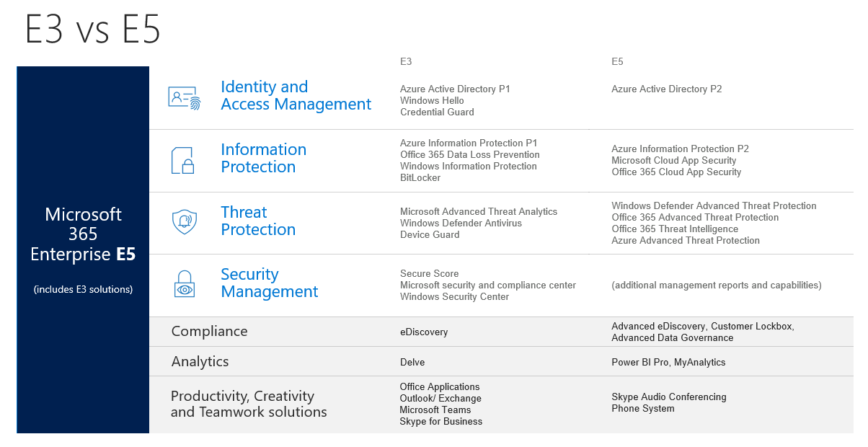Select the E5 column header
Screen dimensions: 868x447
tap(616, 61)
